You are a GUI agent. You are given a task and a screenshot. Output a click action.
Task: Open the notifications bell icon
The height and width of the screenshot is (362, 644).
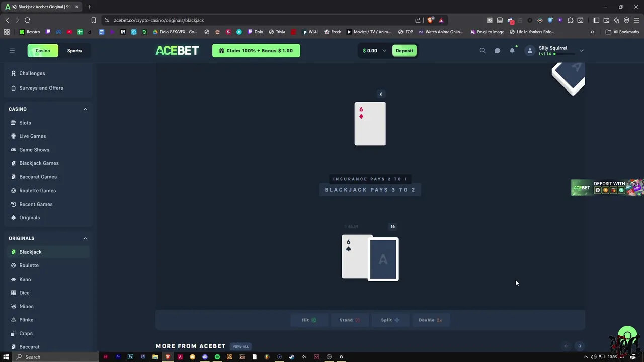pos(512,50)
